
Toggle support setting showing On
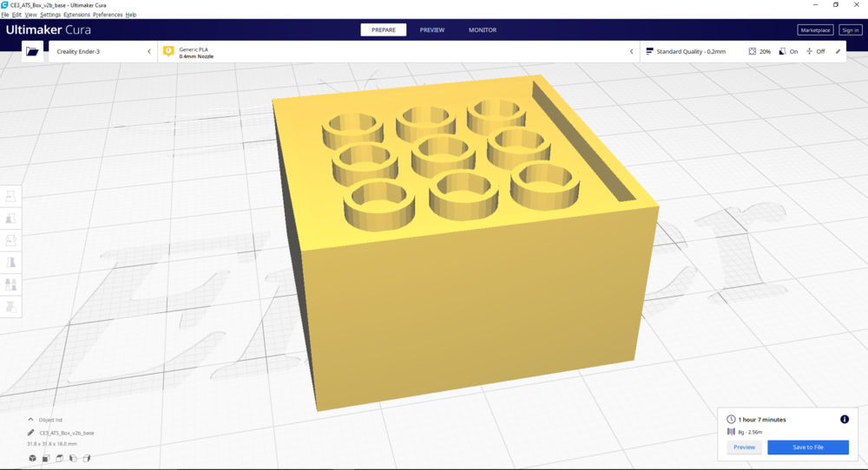point(788,51)
